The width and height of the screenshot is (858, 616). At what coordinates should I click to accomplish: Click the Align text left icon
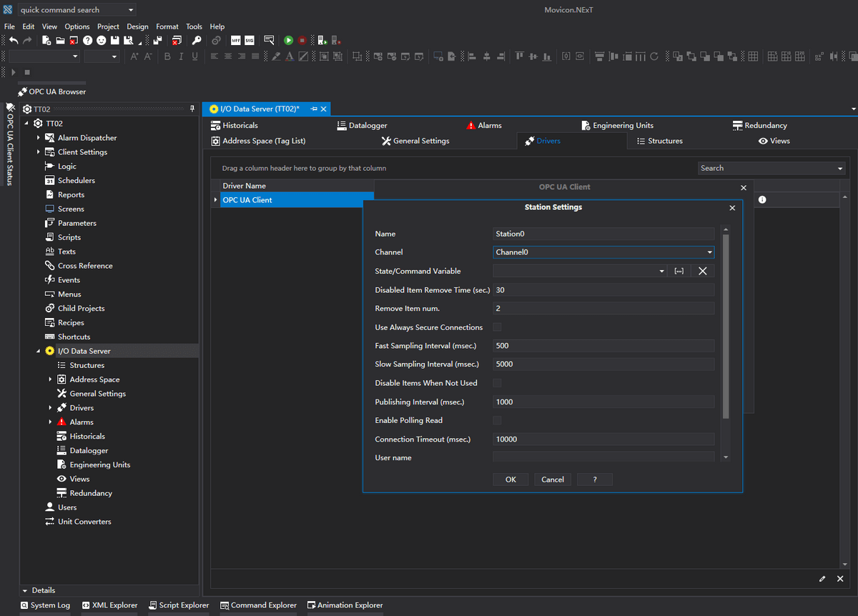click(214, 56)
